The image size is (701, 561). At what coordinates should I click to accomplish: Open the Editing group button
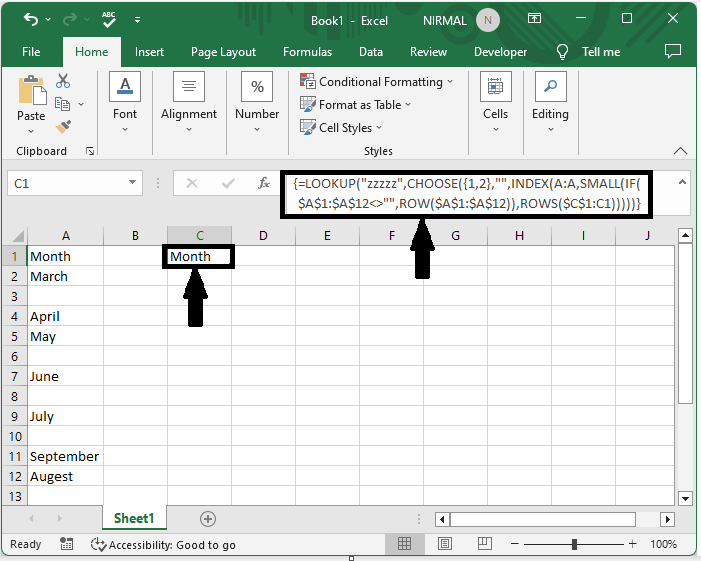coord(550,102)
